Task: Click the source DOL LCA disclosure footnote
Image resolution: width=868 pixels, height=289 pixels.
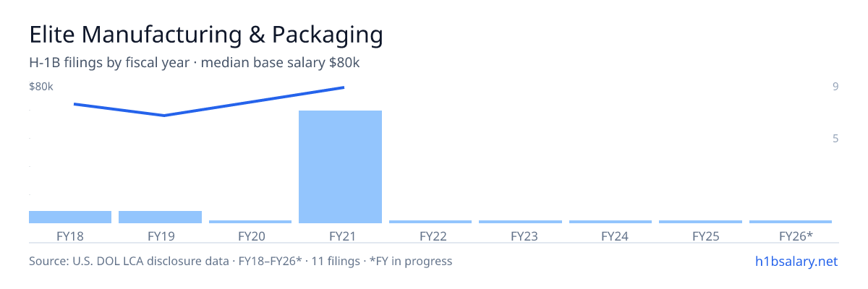Action: (240, 261)
